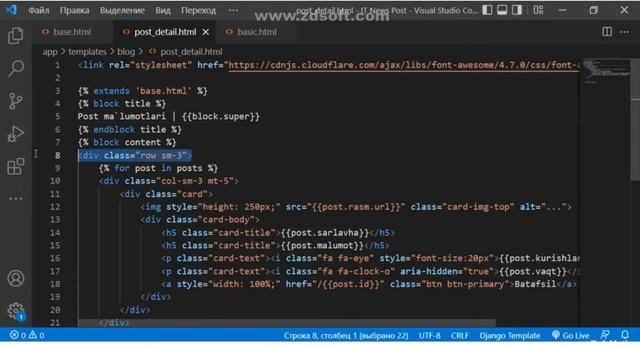Open editor More Actions ellipsis
Image resolution: width=640 pixels, height=360 pixels.
click(x=624, y=32)
